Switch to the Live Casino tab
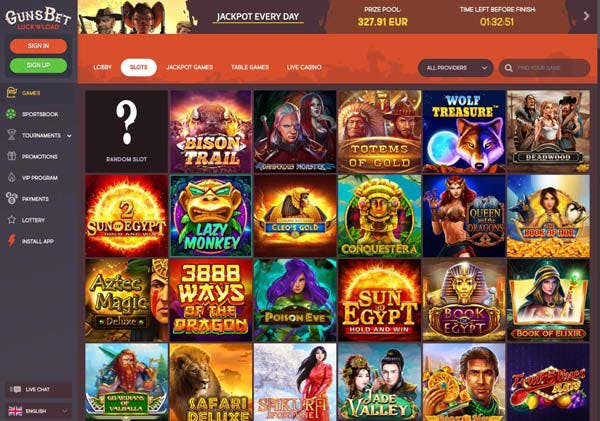This screenshot has width=600, height=421. pyautogui.click(x=304, y=67)
